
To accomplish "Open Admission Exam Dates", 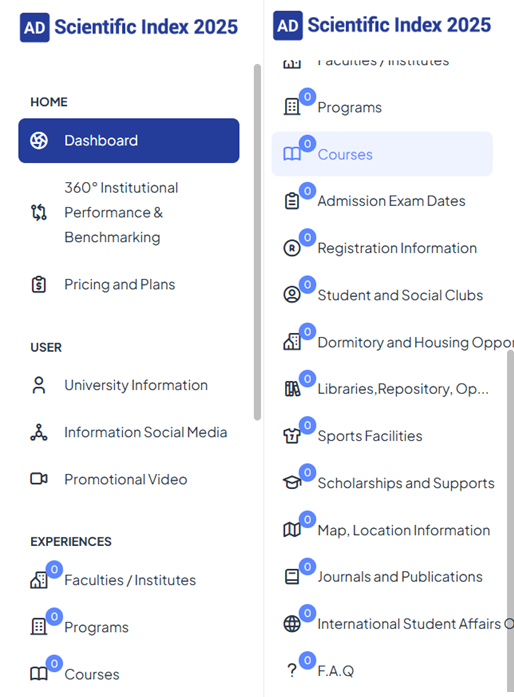I will 382,201.
